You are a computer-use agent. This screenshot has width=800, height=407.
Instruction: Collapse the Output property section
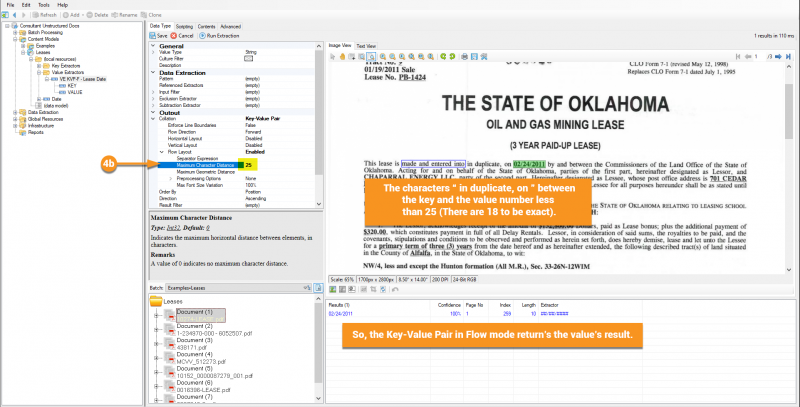[x=153, y=113]
